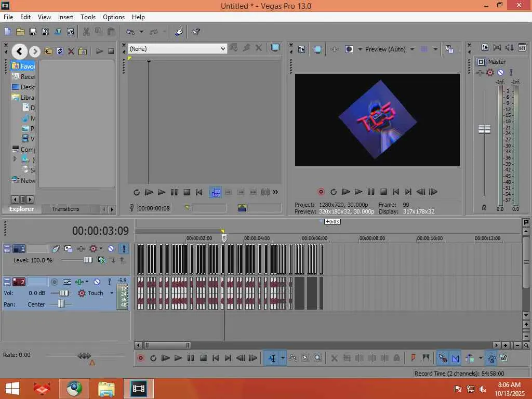Click the Track 1 Track FX gear icon
Screen dimensions: 532x399
[x=93, y=249]
